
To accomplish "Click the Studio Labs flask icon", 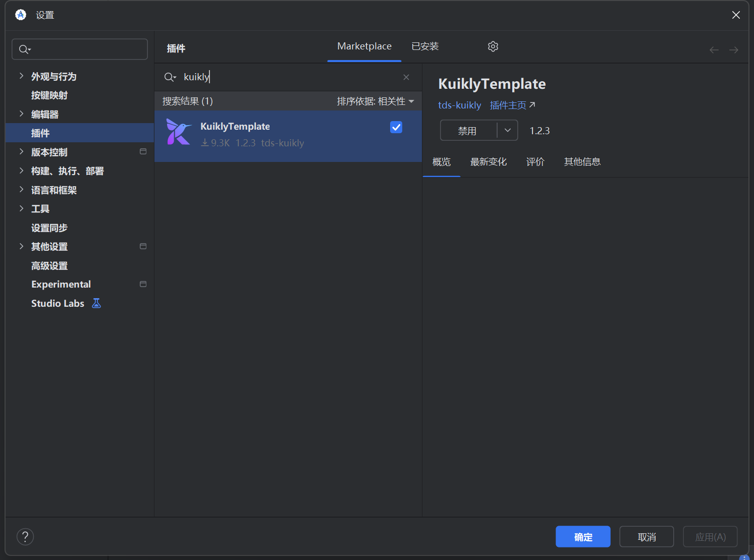I will pyautogui.click(x=96, y=303).
